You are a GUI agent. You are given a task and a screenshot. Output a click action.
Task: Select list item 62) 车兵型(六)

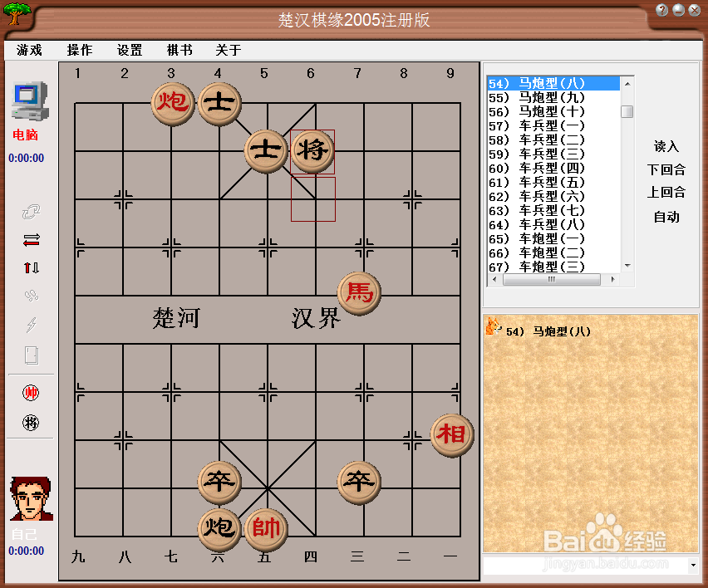tap(553, 197)
